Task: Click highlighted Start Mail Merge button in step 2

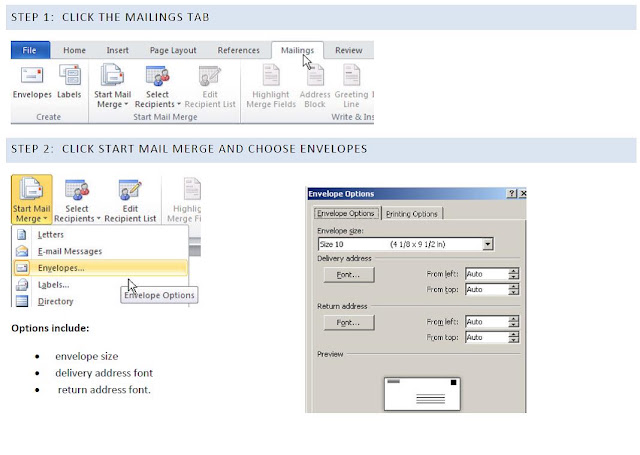Action: (x=31, y=200)
